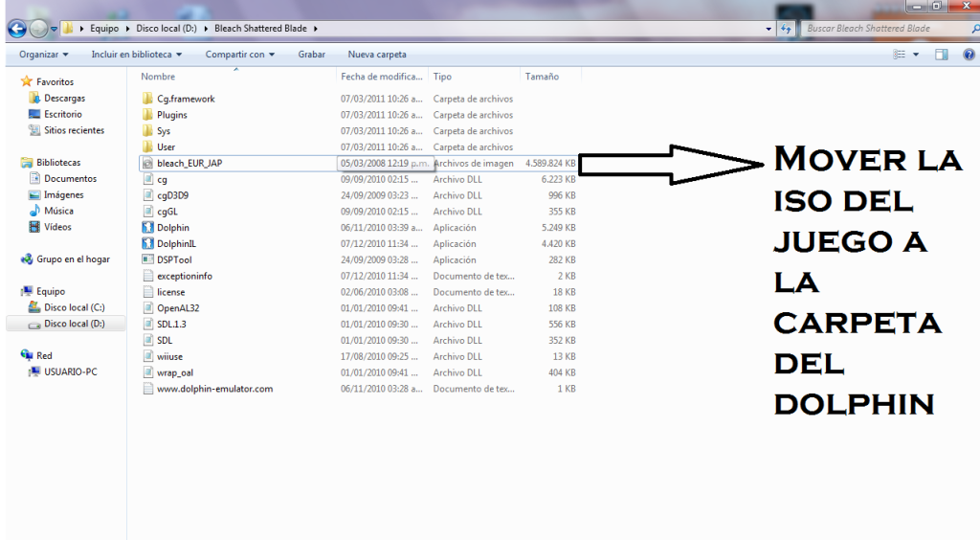Click the Disco local (D:) breadcrumb
The width and height of the screenshot is (980, 540).
(x=167, y=28)
